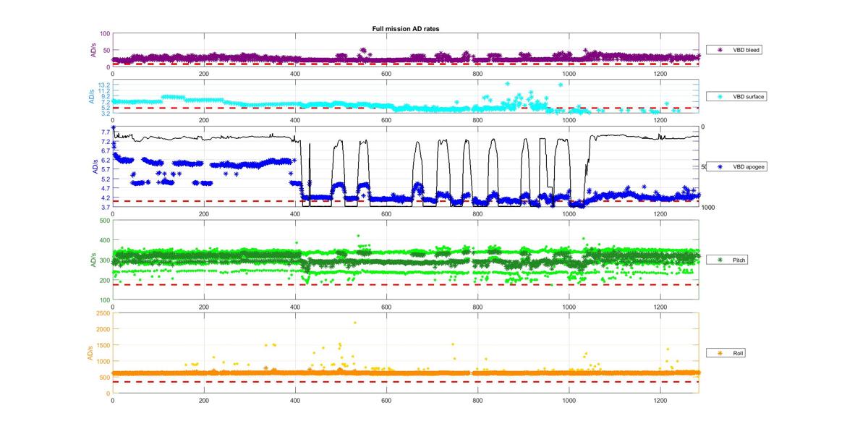Click the "Full mission AD rates" title
The height and width of the screenshot is (442, 868).
point(406,29)
